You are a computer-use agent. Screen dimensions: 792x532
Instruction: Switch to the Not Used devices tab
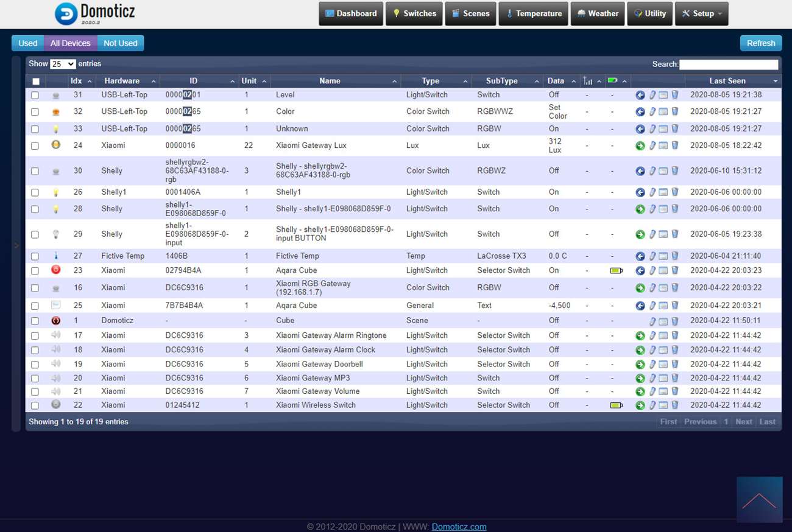point(120,43)
